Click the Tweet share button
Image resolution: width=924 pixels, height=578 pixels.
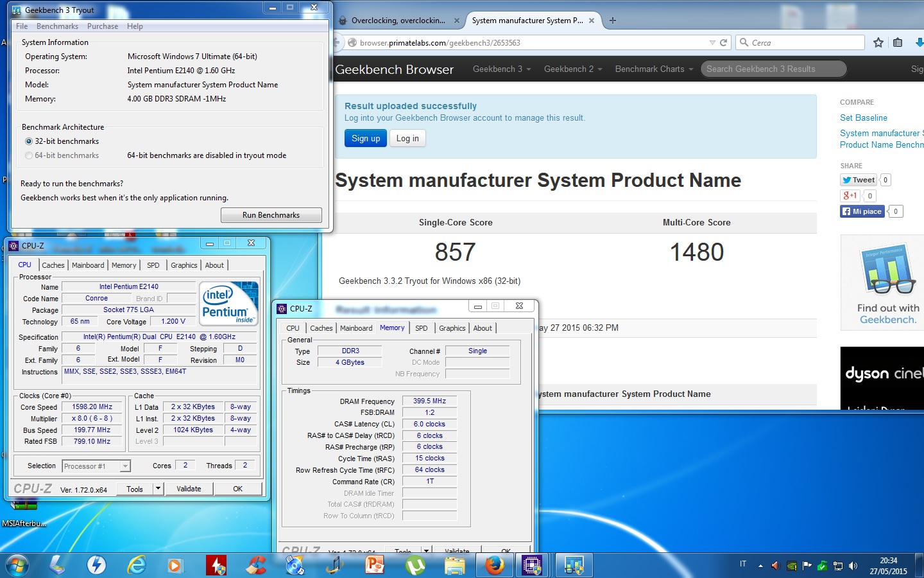coord(859,180)
